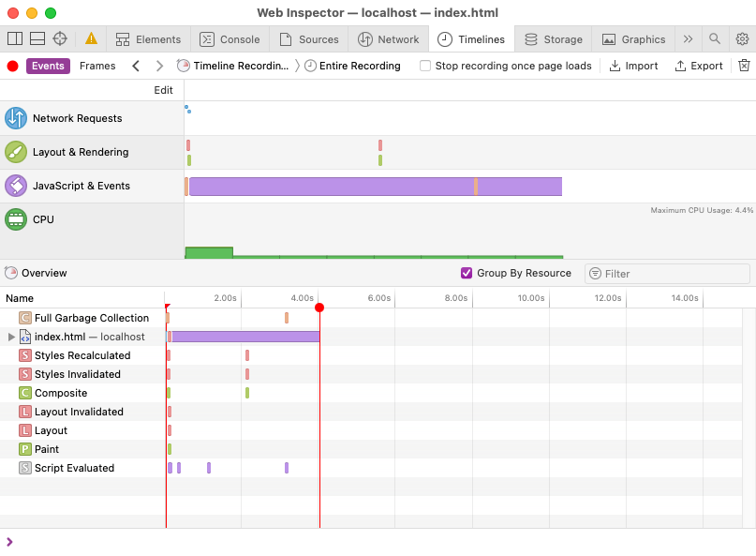The height and width of the screenshot is (556, 756).
Task: Click the Network Requests timeline icon
Action: tap(17, 118)
